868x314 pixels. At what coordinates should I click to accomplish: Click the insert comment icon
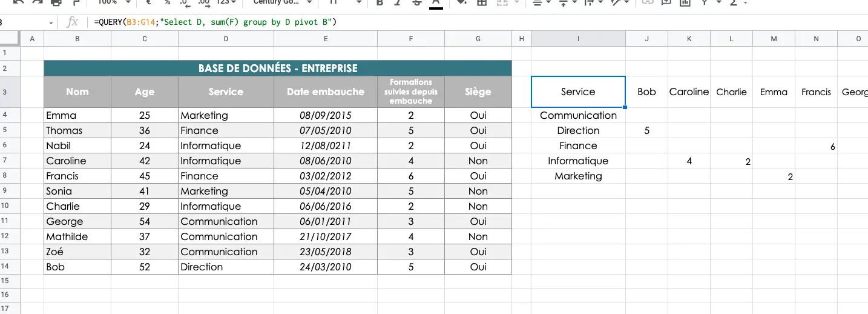point(666,2)
